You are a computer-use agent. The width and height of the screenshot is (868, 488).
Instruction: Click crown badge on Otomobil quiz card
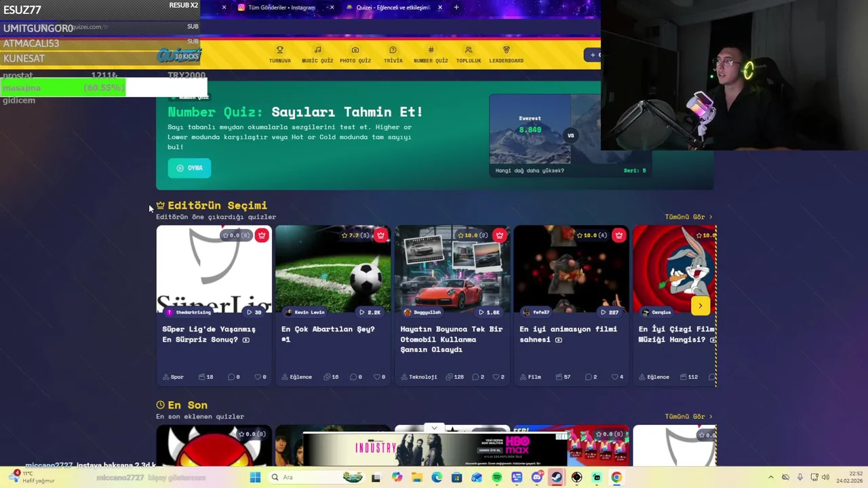tap(500, 235)
